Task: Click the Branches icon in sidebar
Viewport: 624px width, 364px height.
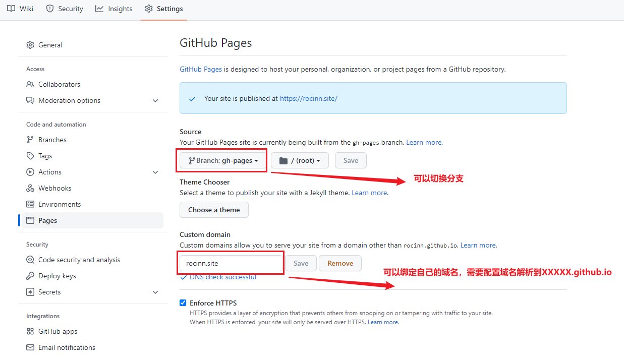Action: click(30, 140)
